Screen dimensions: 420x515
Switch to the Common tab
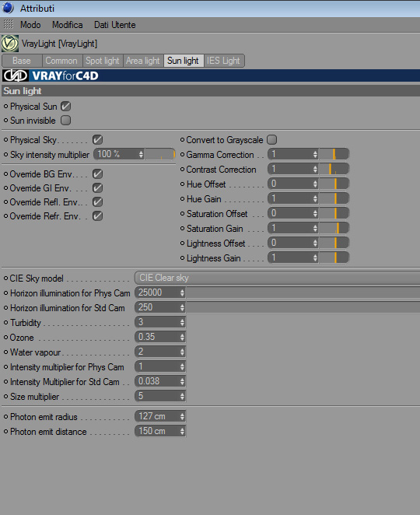[x=61, y=61]
